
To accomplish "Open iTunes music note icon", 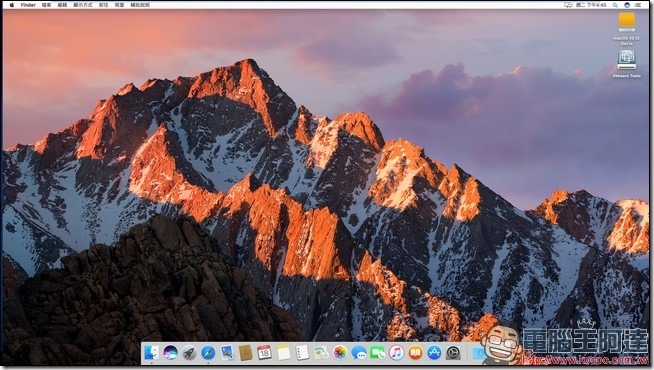I will [x=396, y=353].
